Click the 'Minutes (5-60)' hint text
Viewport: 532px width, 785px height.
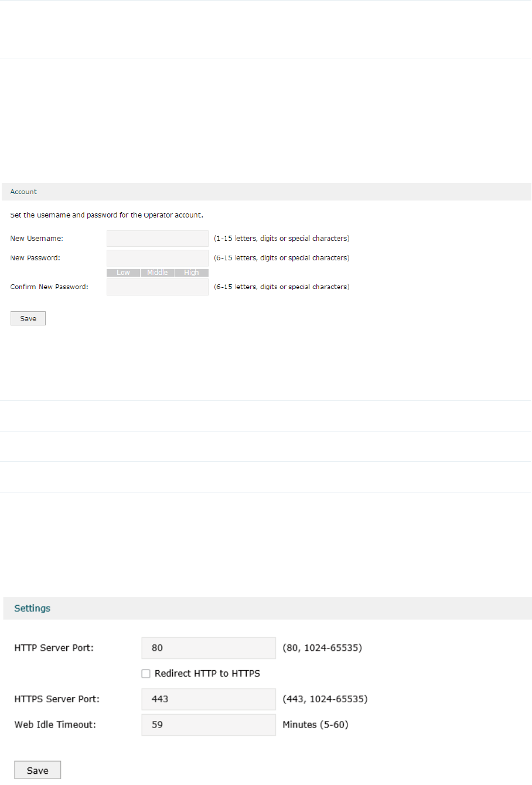[x=315, y=725]
